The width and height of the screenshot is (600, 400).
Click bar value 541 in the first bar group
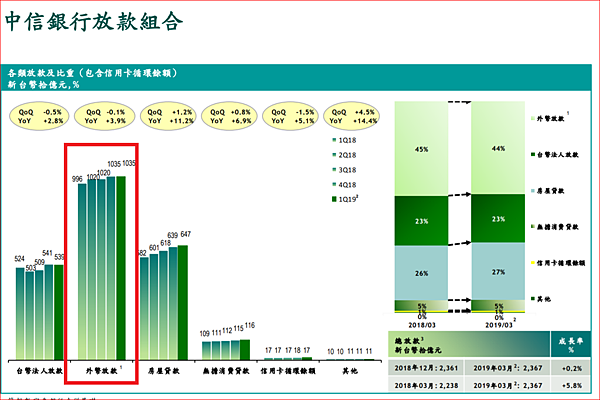pyautogui.click(x=47, y=253)
